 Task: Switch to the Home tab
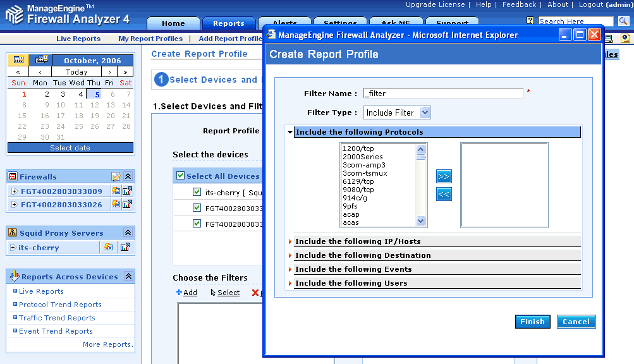pyautogui.click(x=173, y=23)
